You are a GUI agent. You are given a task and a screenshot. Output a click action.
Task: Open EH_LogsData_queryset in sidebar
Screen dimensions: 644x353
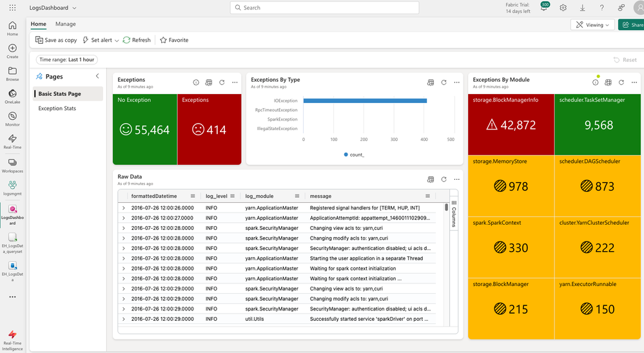(x=12, y=243)
